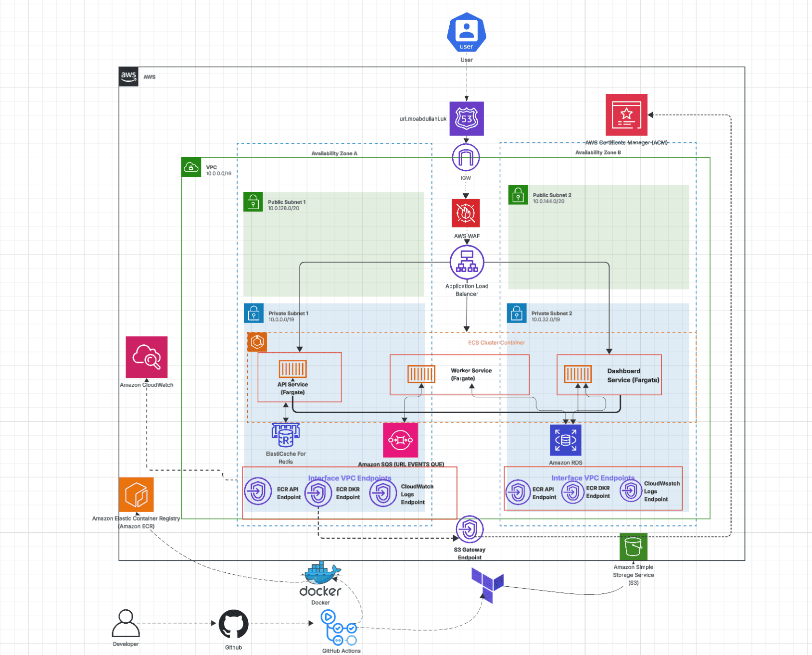Image resolution: width=812 pixels, height=655 pixels.
Task: Click the Dashboard Service container icon
Action: 577,374
